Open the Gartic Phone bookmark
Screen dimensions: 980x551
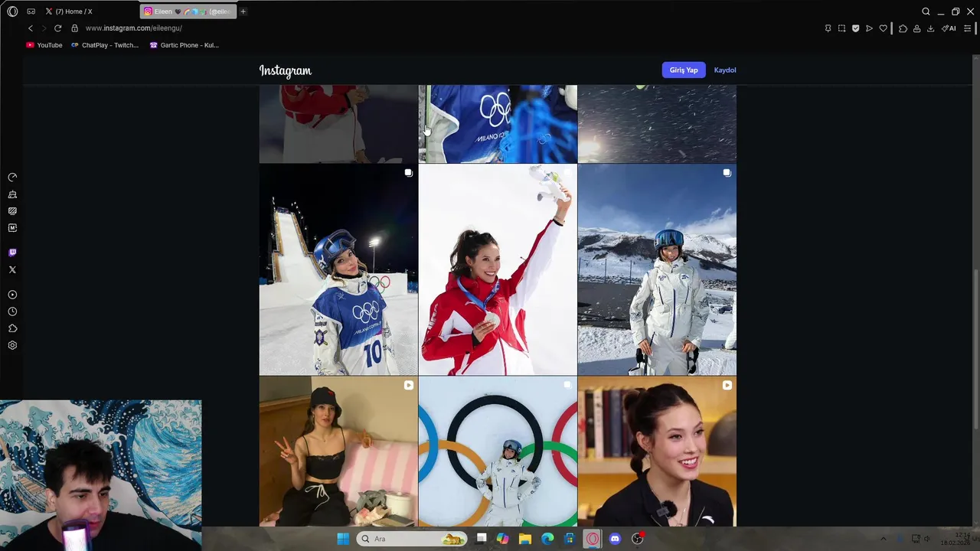click(x=185, y=45)
